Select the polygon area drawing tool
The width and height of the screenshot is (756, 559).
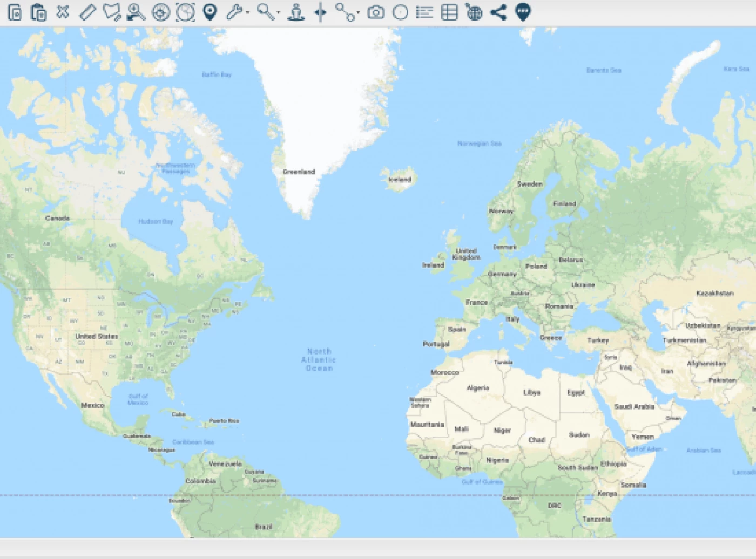click(112, 12)
